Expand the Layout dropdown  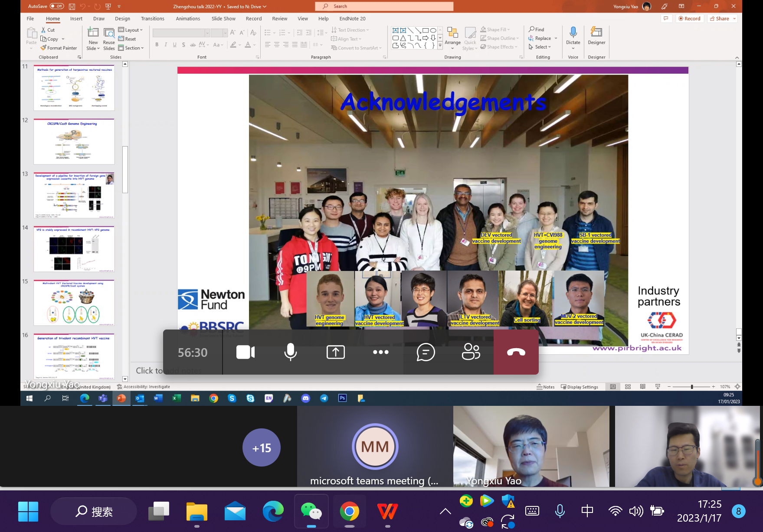(131, 30)
